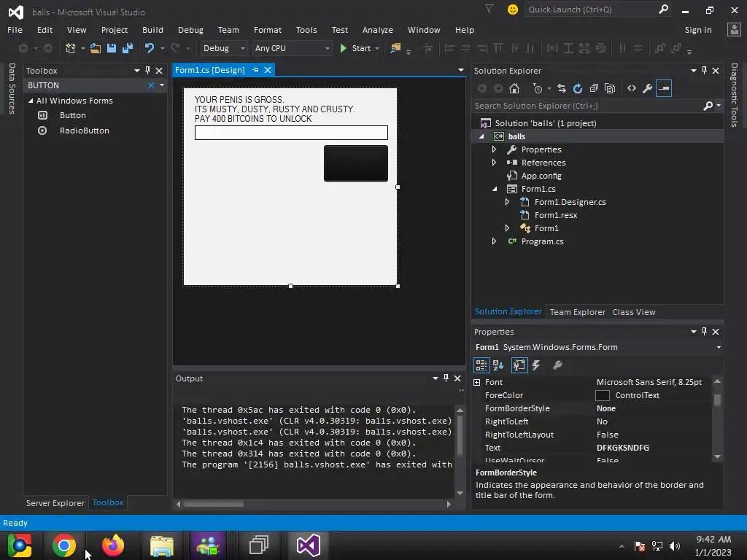
Task: Open the Form1 object selector dropdown in Properties
Action: click(719, 347)
